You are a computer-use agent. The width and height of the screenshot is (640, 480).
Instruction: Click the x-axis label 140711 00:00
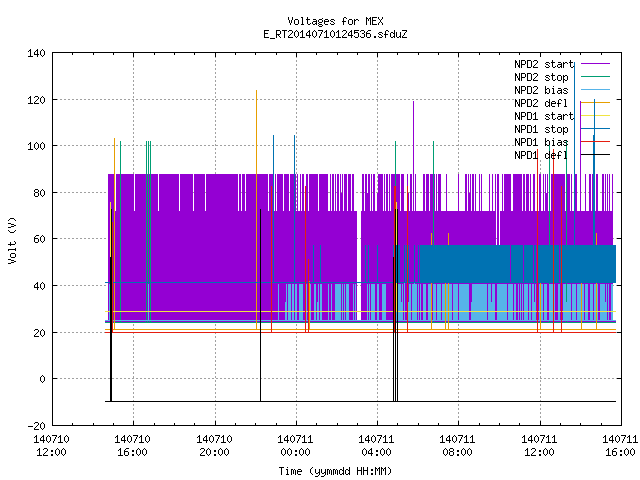tap(295, 446)
